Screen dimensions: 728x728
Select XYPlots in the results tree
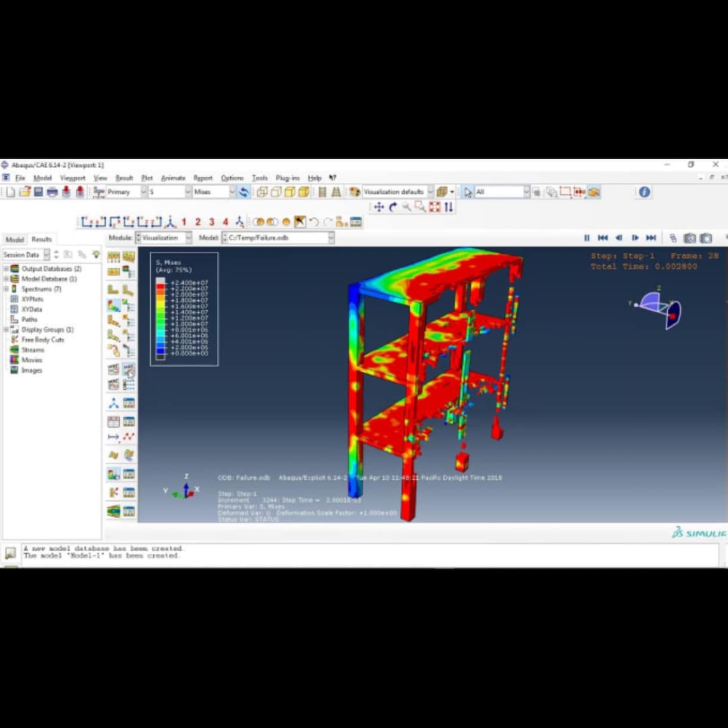tap(32, 300)
